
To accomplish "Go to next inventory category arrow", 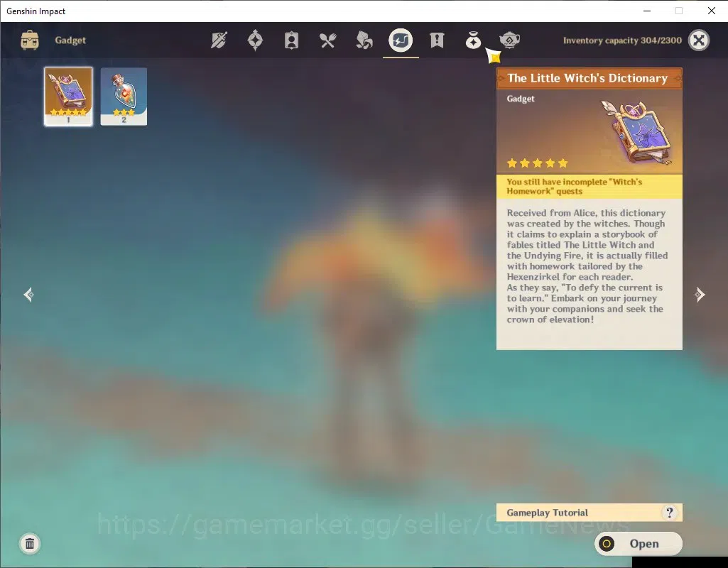I will tap(700, 295).
